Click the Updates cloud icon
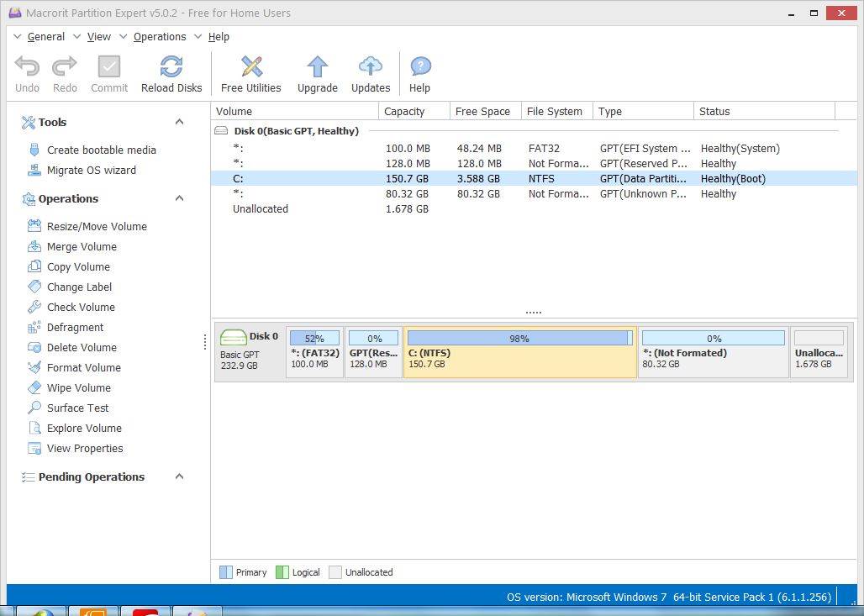Image resolution: width=864 pixels, height=616 pixels. [371, 66]
